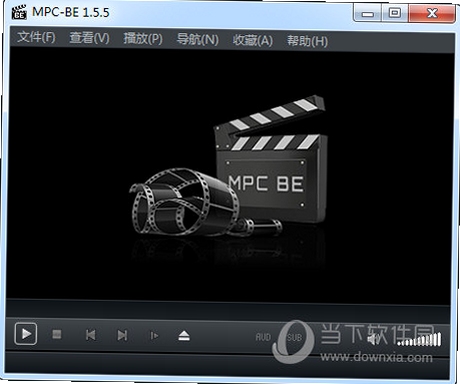Mute audio with the speaker icon
The width and height of the screenshot is (460, 384).
point(375,339)
